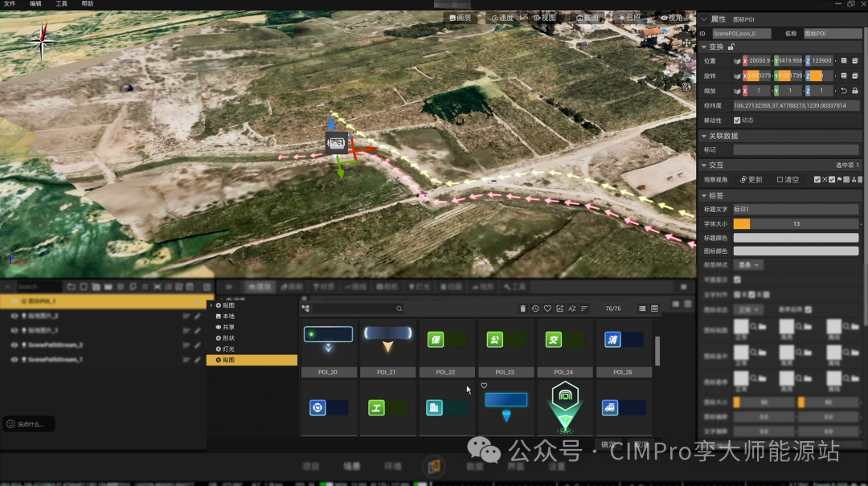This screenshot has width=868, height=486.
Task: Click the preview eye icon in asset toolbar
Action: tap(654, 308)
